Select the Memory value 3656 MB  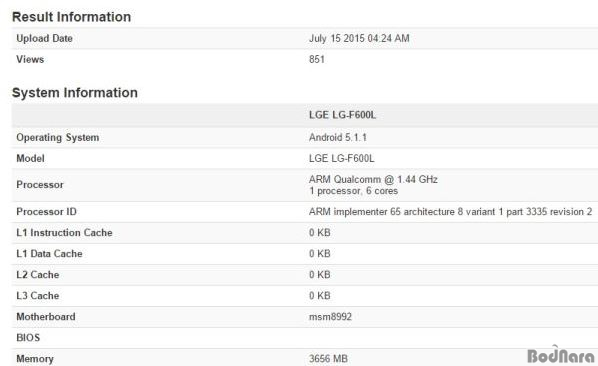point(328,359)
